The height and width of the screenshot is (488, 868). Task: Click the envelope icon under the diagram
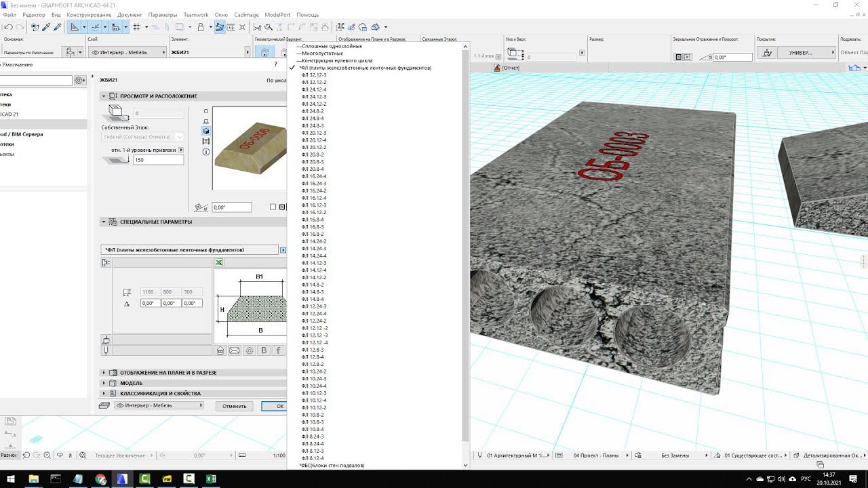[x=235, y=350]
